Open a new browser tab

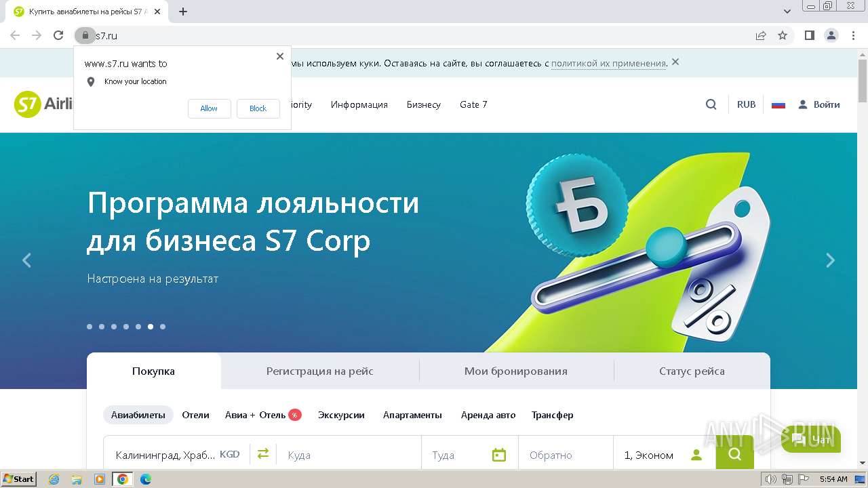click(183, 12)
